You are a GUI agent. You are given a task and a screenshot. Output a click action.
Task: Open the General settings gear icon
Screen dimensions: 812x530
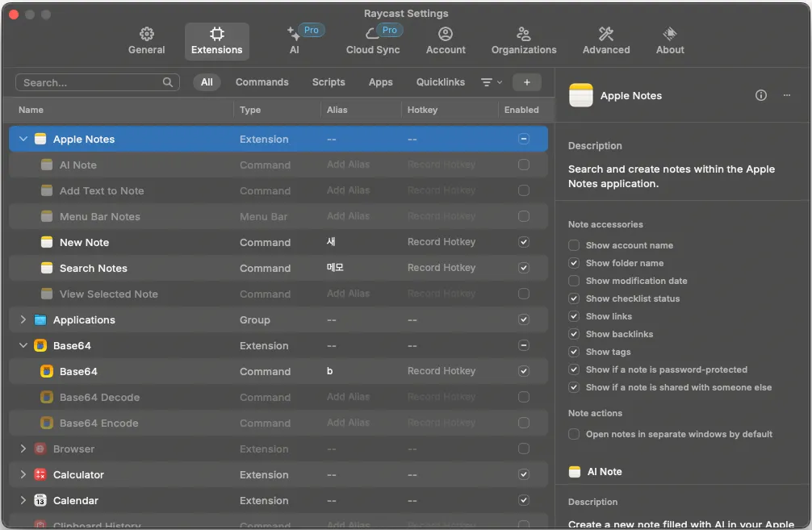146,34
